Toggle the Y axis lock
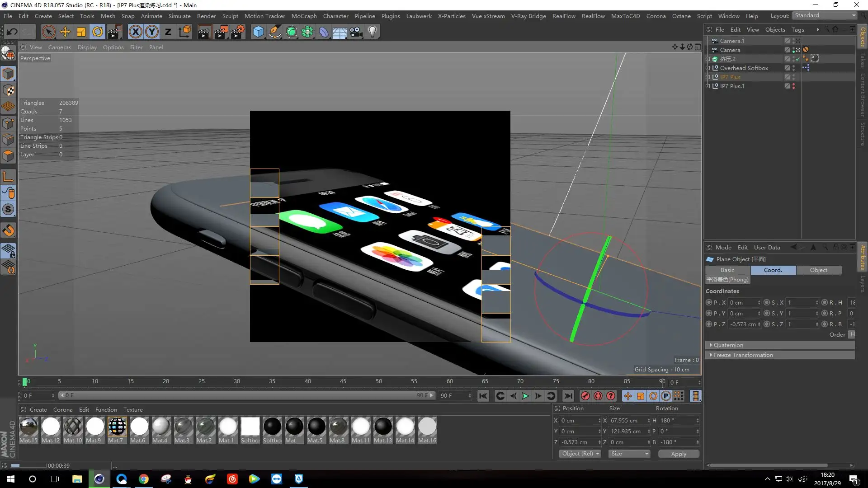Image resolution: width=868 pixels, height=488 pixels. tap(152, 32)
